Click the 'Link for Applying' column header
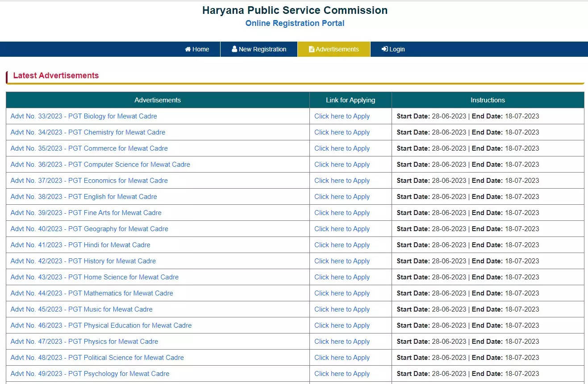 pyautogui.click(x=350, y=100)
